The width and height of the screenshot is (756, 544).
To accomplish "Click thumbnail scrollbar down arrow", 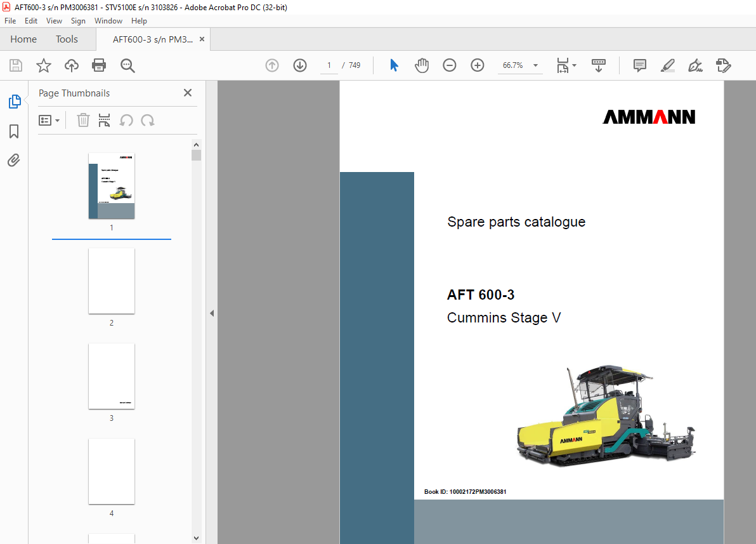I will [x=196, y=538].
